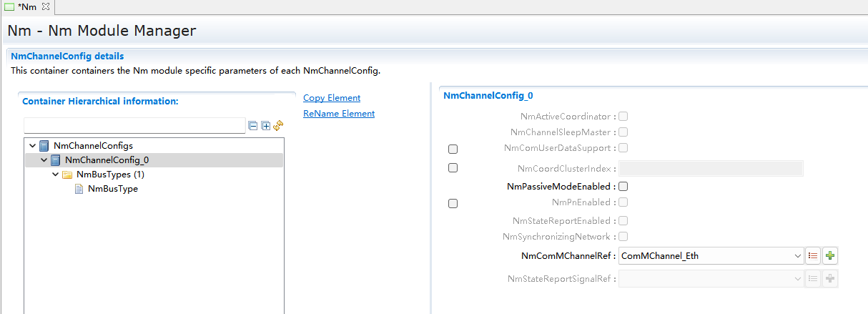Collapse the NmBusTypes folder node

tap(56, 175)
